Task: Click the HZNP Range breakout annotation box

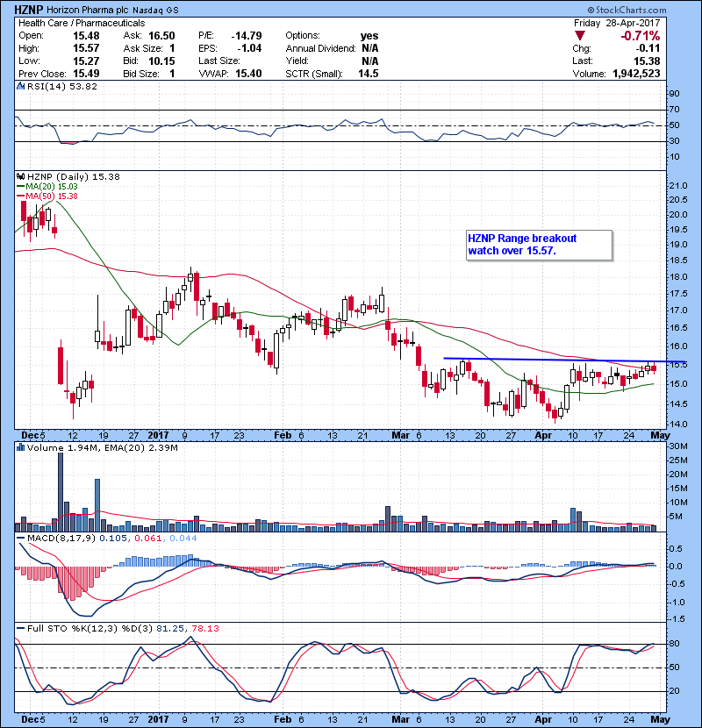Action: coord(540,245)
